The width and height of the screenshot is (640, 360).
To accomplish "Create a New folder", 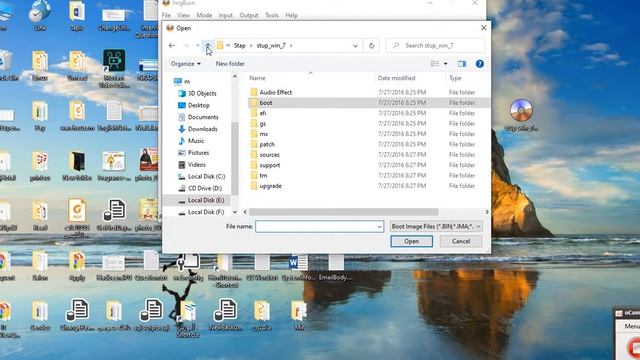I will coord(230,64).
